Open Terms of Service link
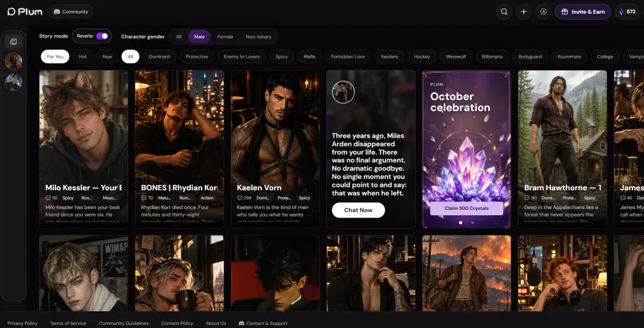Screen dimensions: 644x328 68,323
